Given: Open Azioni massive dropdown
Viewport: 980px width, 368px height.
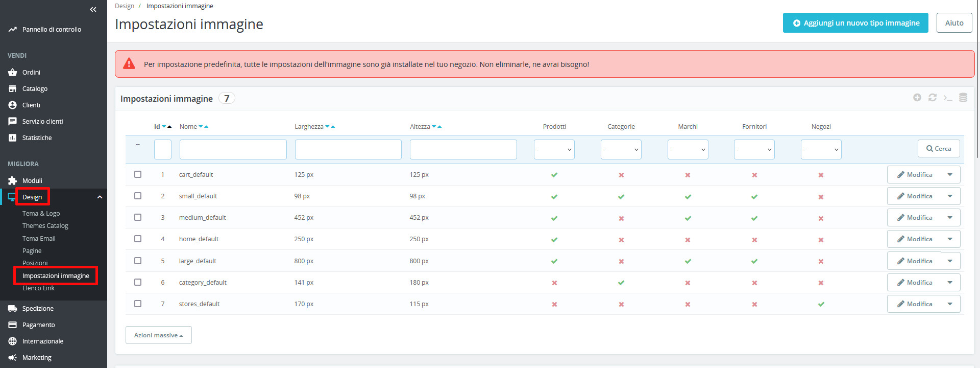Looking at the screenshot, I should (159, 335).
